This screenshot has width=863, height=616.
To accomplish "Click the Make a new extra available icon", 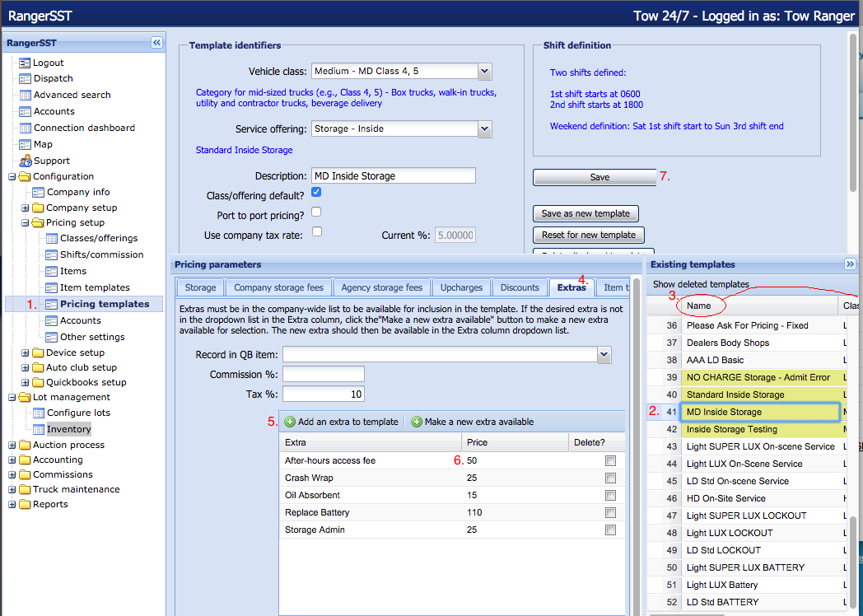I will (417, 422).
